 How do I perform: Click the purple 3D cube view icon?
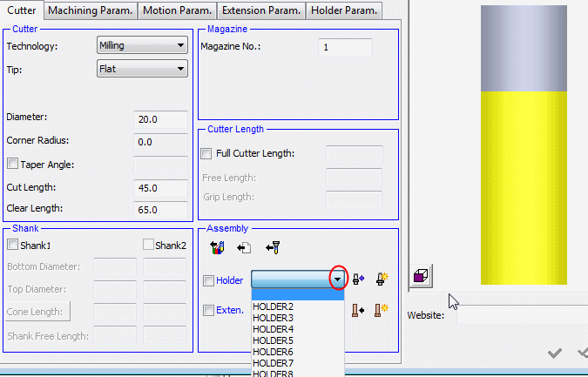[420, 276]
